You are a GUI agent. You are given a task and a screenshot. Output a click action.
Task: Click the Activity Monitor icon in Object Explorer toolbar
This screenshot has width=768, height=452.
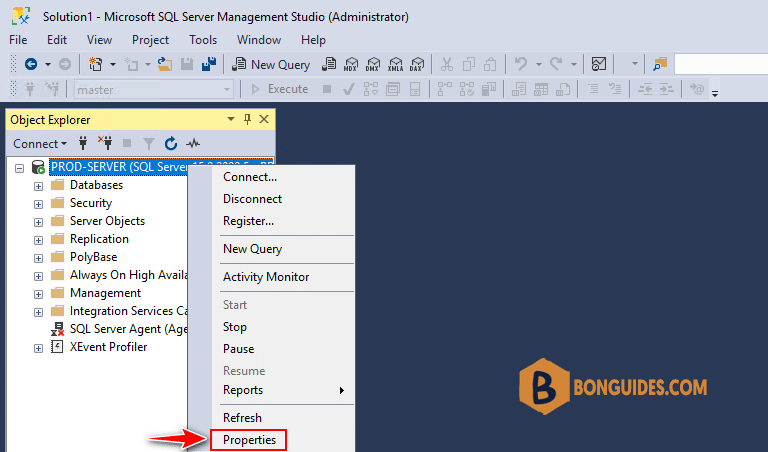193,143
